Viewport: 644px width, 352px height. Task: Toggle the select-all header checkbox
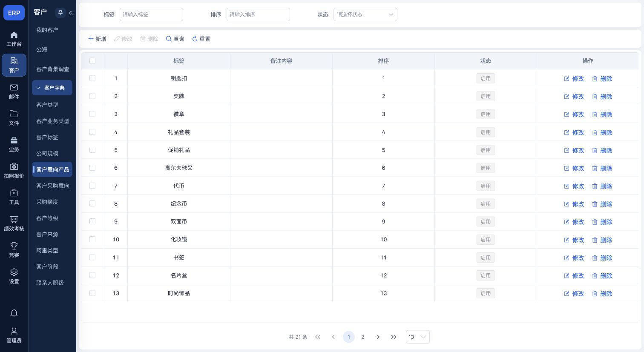pyautogui.click(x=92, y=61)
